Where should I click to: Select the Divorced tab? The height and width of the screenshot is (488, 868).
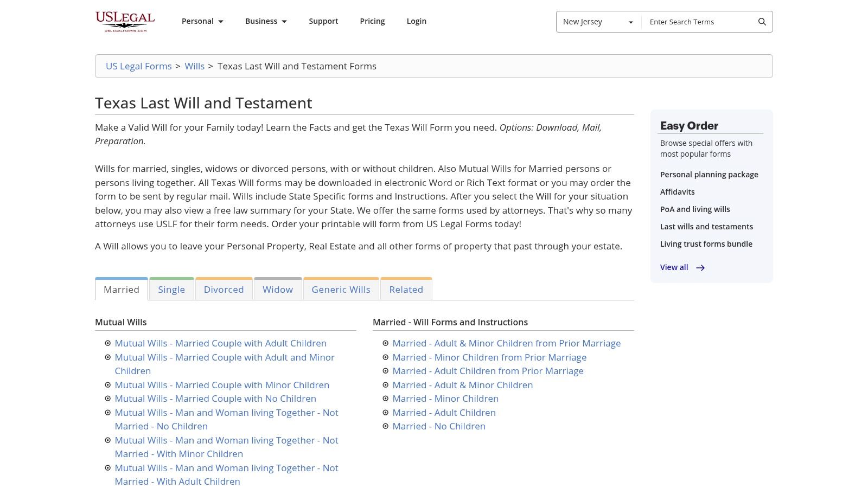tap(224, 290)
